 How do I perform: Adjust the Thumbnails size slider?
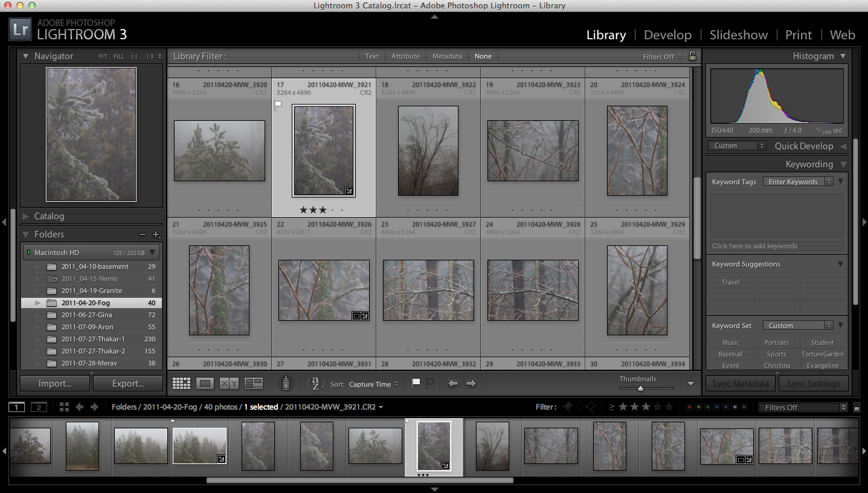[640, 388]
